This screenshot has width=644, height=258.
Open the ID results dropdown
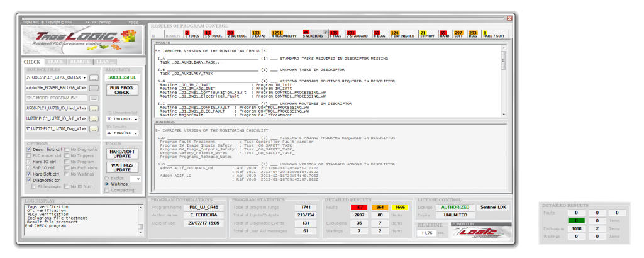coord(136,133)
